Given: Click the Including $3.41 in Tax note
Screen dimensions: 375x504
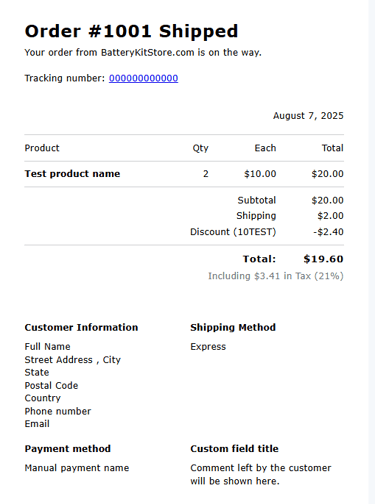Looking at the screenshot, I should [276, 276].
